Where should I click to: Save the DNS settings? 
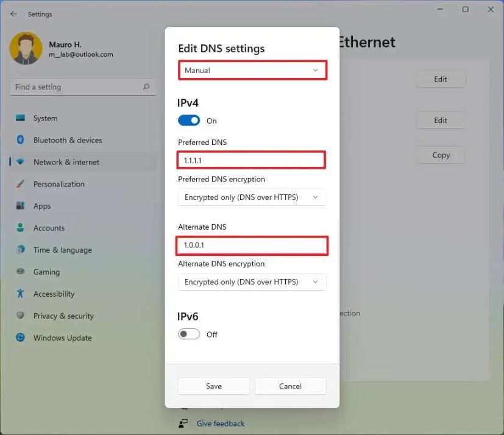click(213, 386)
